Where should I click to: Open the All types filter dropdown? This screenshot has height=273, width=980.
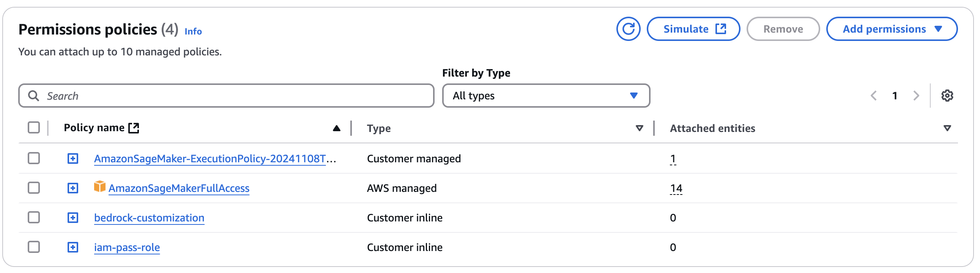545,96
